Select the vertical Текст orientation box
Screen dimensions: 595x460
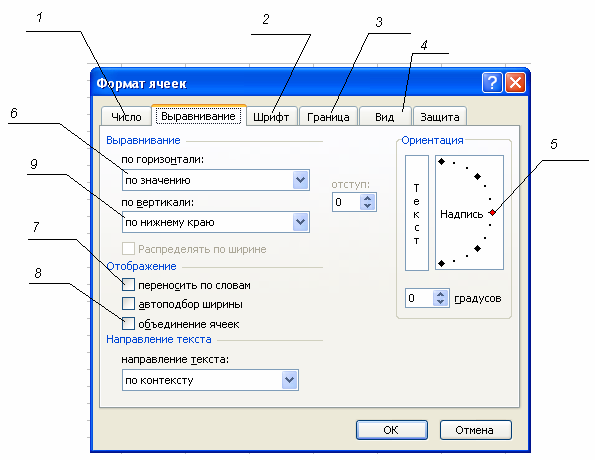[417, 213]
